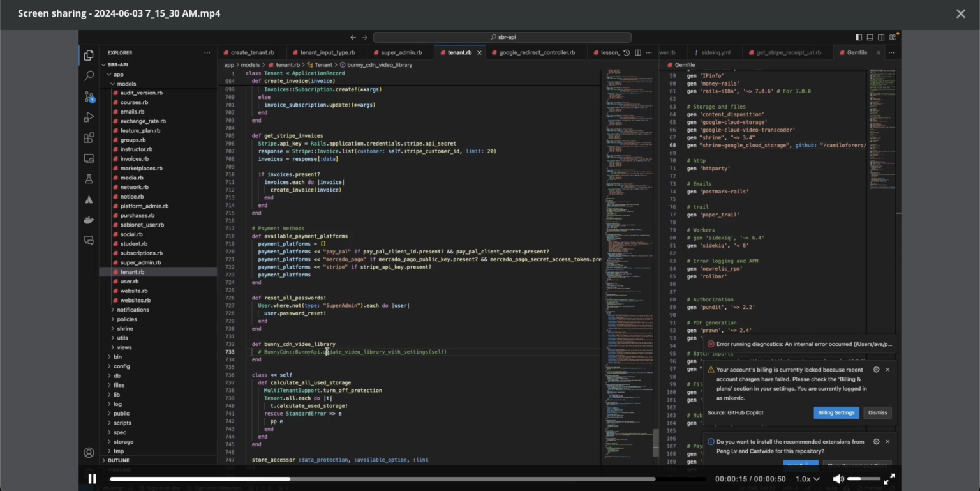
Task: Open Remote Explorer in activity bar
Action: coord(89,158)
